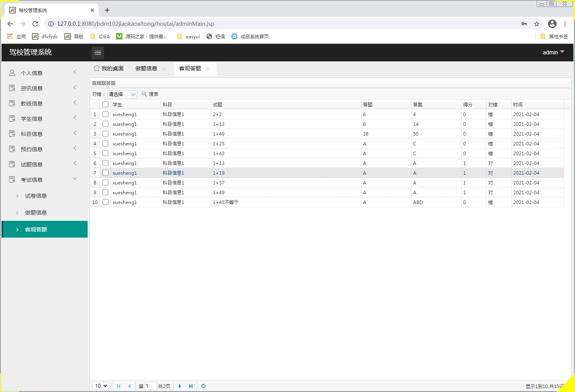The width and height of the screenshot is (575, 392).
Task: Go to the next page arrow
Action: coord(180,386)
